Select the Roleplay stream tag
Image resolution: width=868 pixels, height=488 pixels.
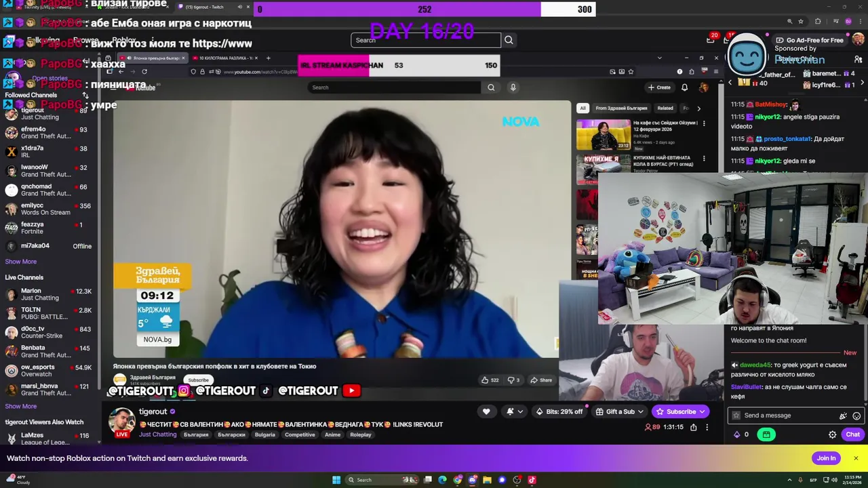[x=361, y=434]
